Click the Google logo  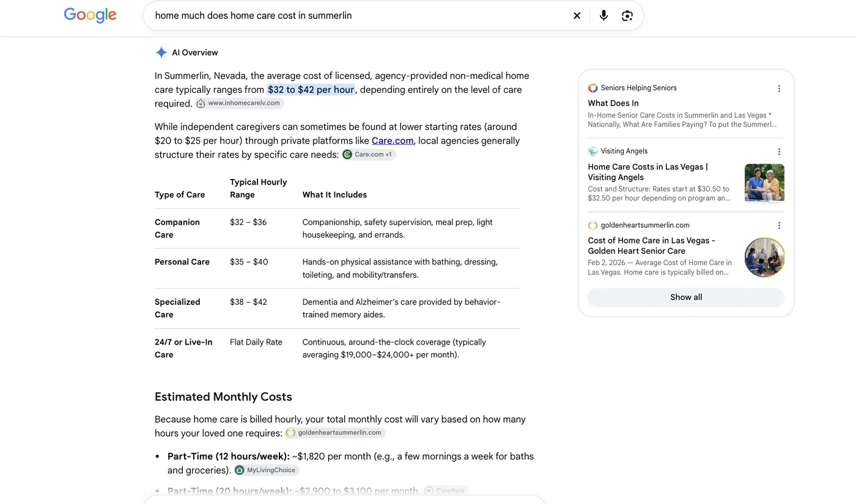tap(90, 15)
